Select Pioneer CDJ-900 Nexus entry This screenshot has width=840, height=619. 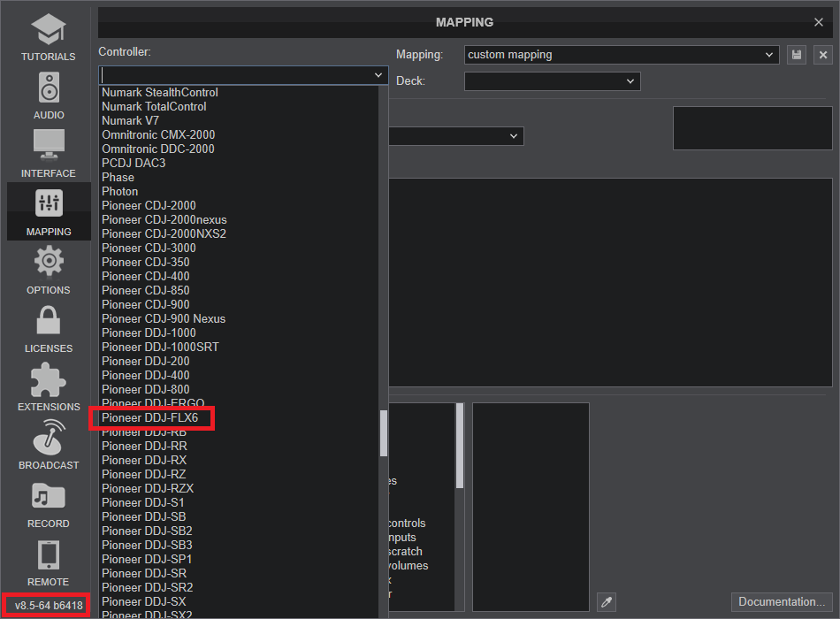(x=164, y=319)
